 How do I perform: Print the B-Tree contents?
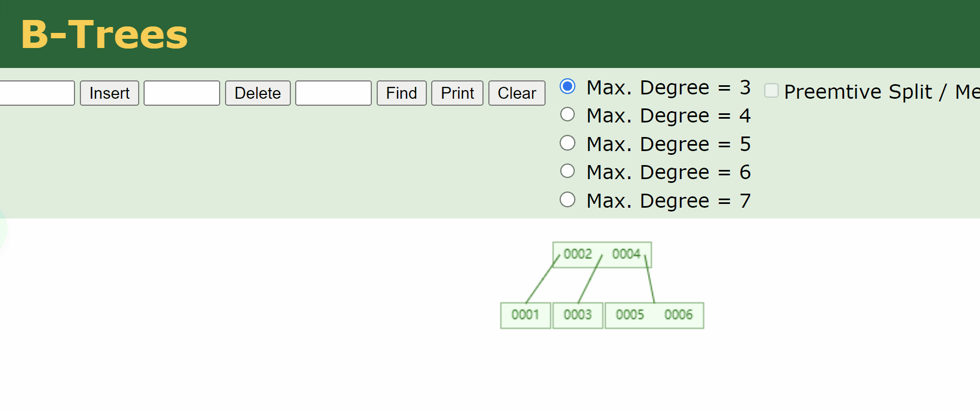coord(457,93)
